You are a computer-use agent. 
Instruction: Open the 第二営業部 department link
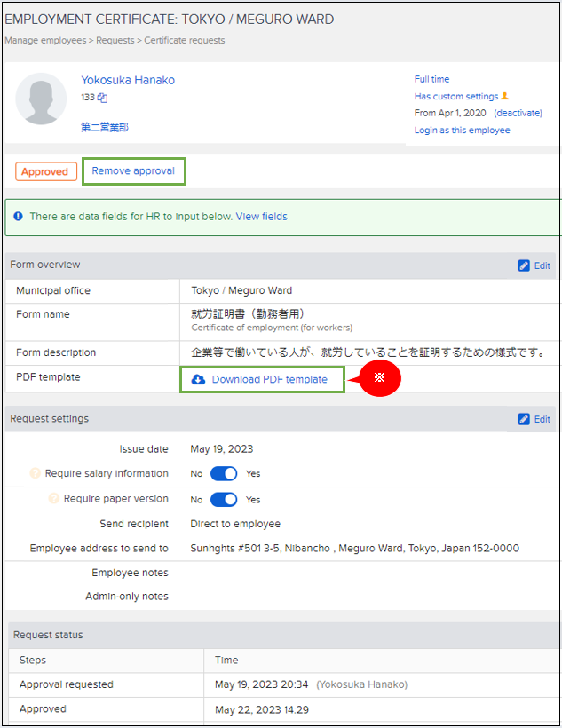pyautogui.click(x=105, y=127)
